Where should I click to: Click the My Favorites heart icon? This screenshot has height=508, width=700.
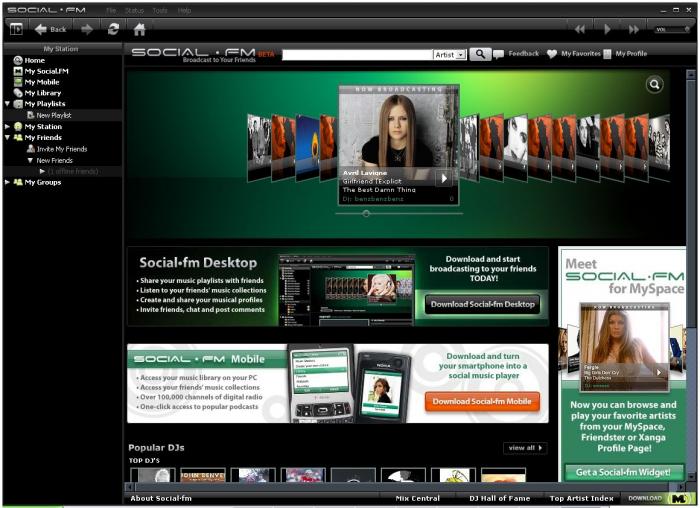click(x=552, y=54)
